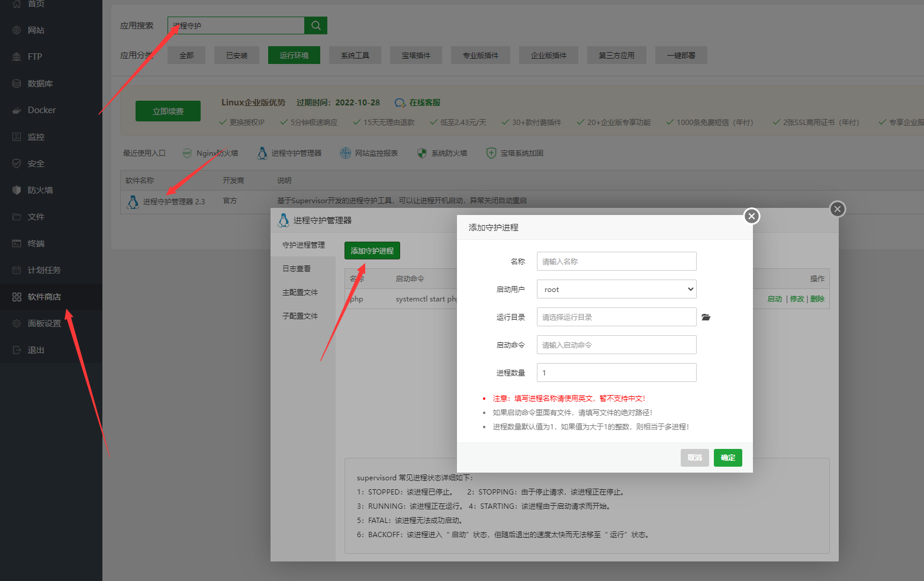Image resolution: width=924 pixels, height=581 pixels.
Task: Open the 日志查看 tab
Action: pyautogui.click(x=303, y=268)
